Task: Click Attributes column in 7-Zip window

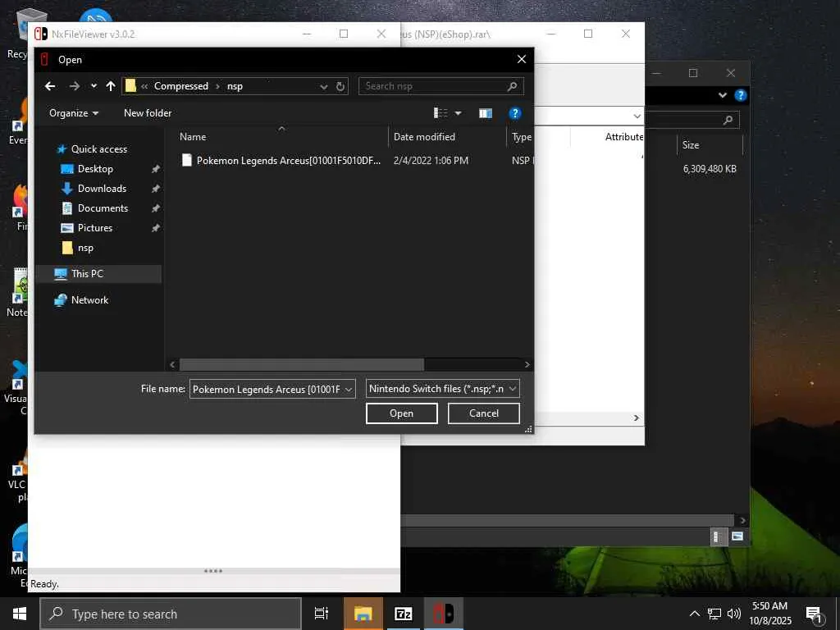Action: tap(624, 137)
